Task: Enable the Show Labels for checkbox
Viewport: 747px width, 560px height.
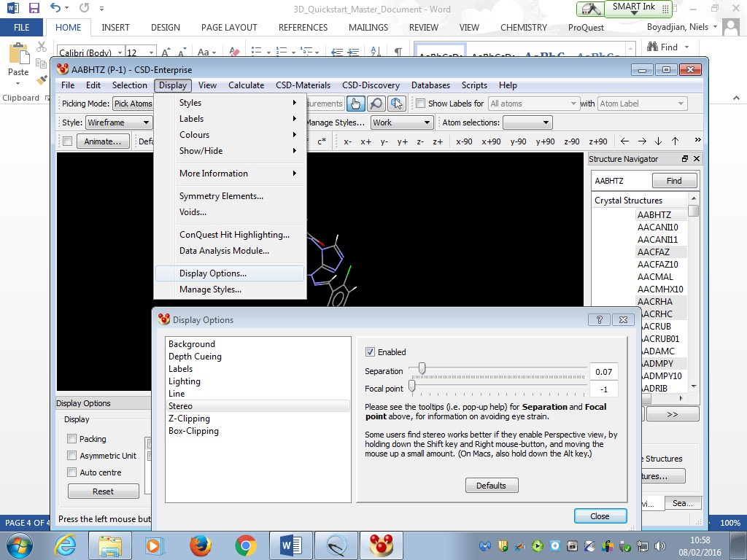Action: [x=421, y=104]
